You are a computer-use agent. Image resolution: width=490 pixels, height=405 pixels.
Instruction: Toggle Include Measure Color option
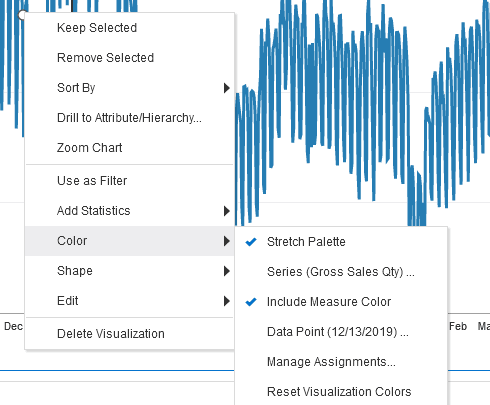(341, 302)
